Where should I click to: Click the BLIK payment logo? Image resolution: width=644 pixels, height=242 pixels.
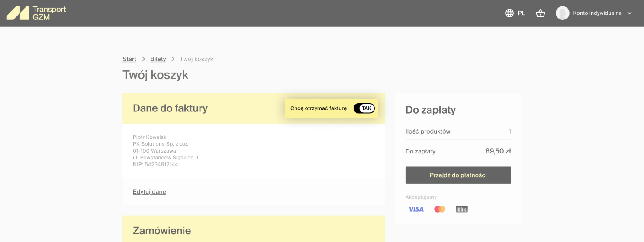tap(462, 209)
